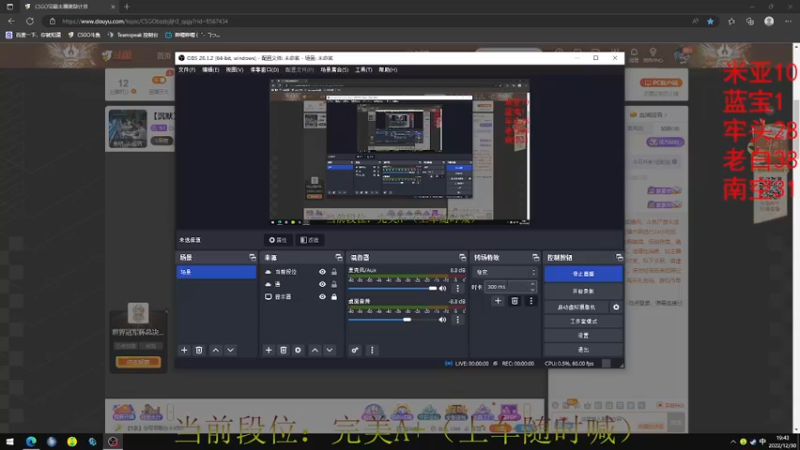Open Windows Start button on taskbar

(10, 442)
